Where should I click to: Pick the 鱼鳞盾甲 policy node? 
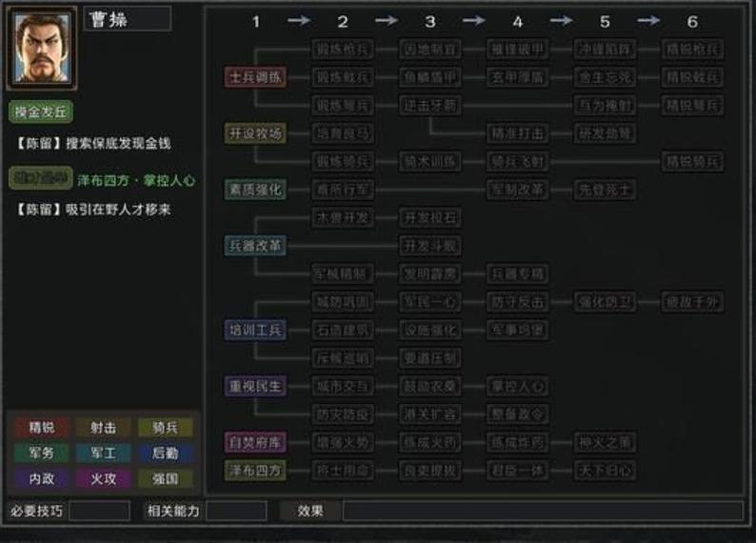click(x=430, y=77)
